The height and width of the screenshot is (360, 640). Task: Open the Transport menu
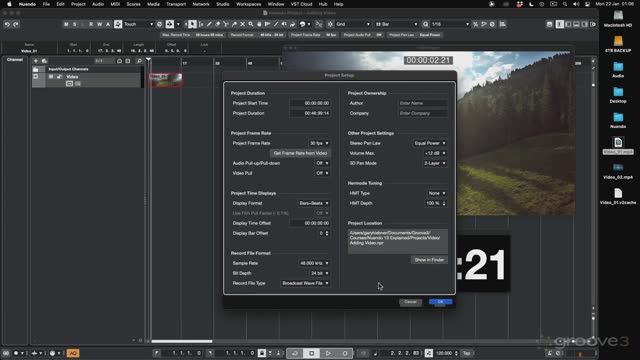coord(176,4)
